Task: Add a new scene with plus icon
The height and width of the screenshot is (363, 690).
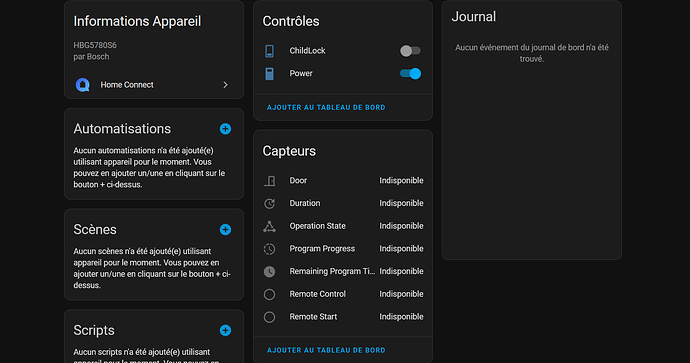Action: coord(225,230)
